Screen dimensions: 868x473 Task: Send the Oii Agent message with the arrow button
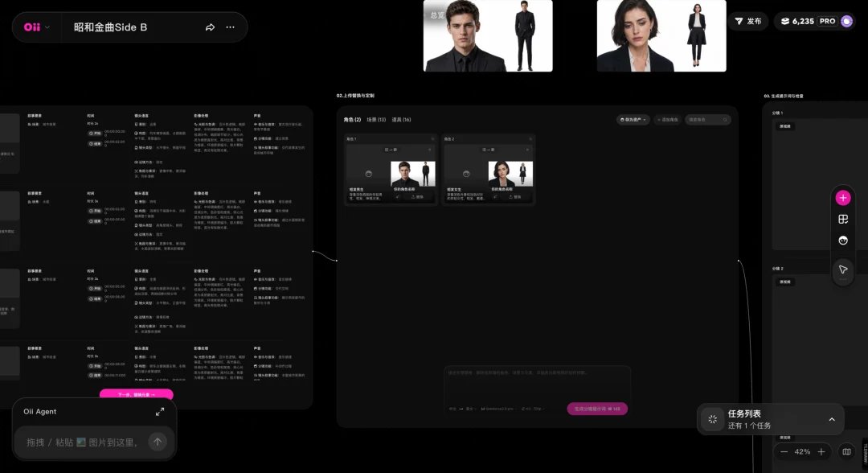(158, 442)
